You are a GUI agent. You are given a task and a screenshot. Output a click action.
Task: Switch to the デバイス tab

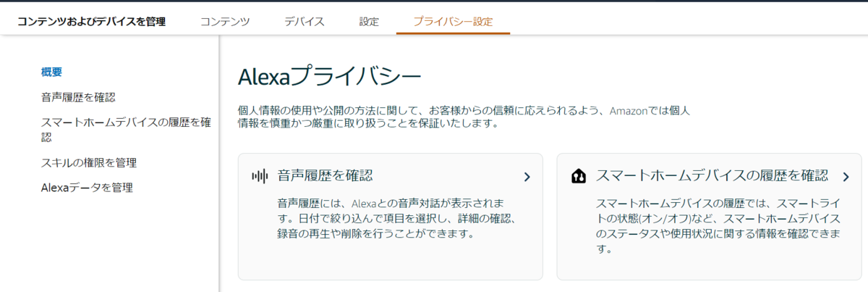305,21
